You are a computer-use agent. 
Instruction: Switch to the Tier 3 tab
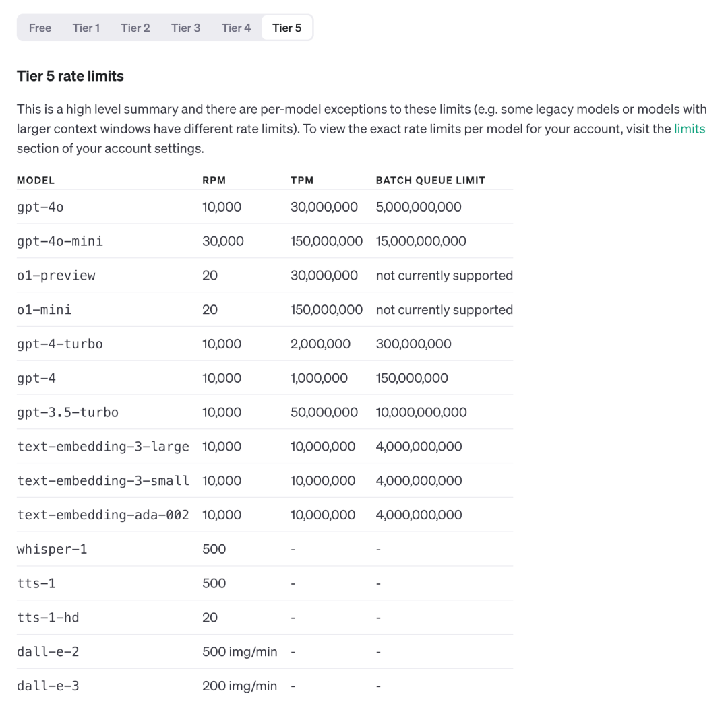point(185,28)
